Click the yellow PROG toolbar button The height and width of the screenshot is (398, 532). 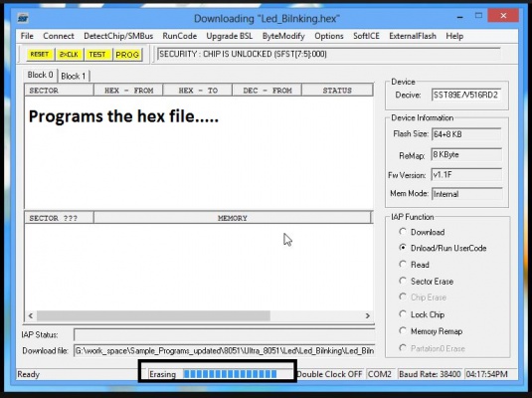click(127, 55)
